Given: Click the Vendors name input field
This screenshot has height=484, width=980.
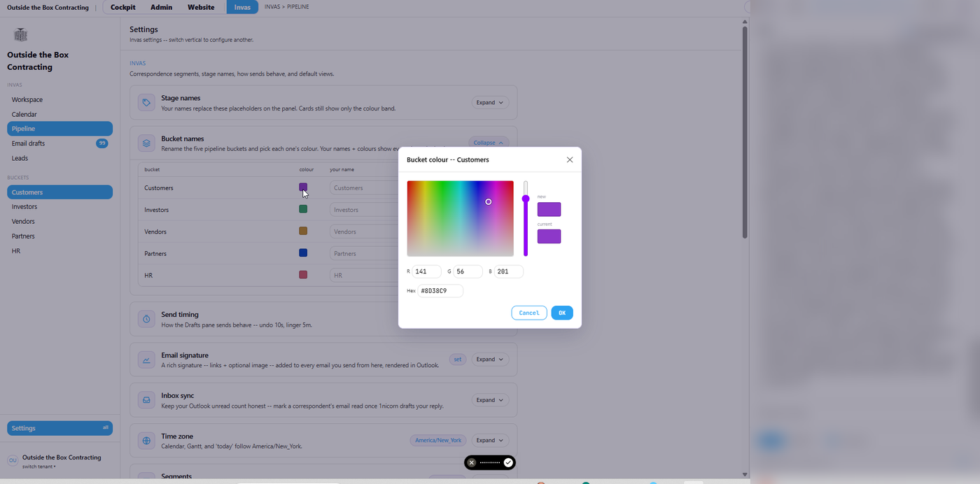Looking at the screenshot, I should tap(364, 232).
